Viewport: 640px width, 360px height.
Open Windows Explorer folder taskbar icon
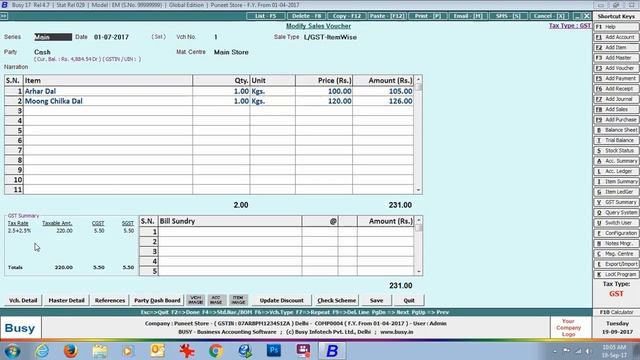[100, 351]
